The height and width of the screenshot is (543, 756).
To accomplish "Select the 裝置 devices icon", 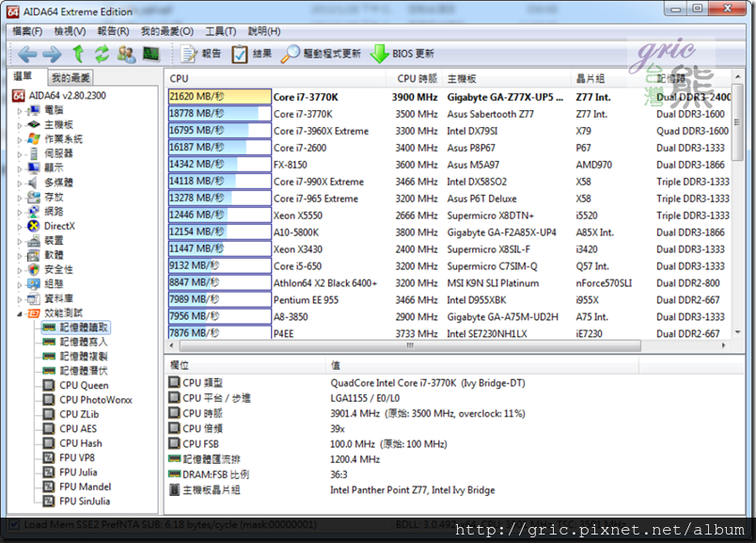I will 33,240.
